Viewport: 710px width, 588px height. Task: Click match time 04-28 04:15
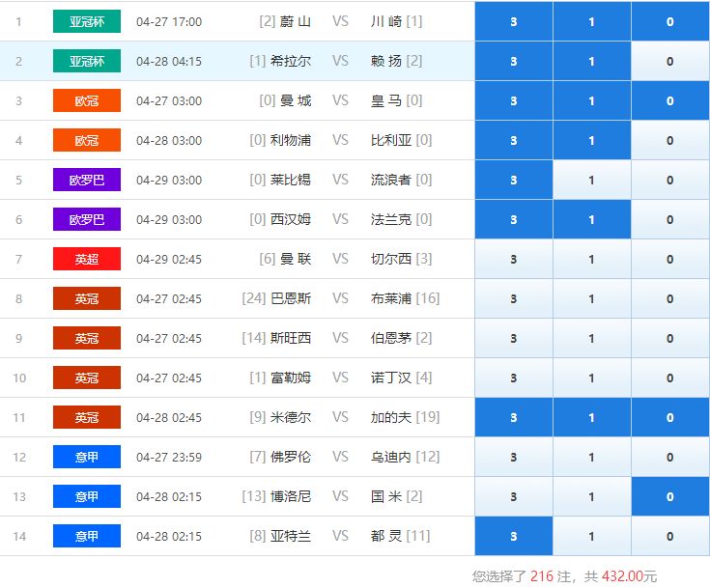point(169,62)
